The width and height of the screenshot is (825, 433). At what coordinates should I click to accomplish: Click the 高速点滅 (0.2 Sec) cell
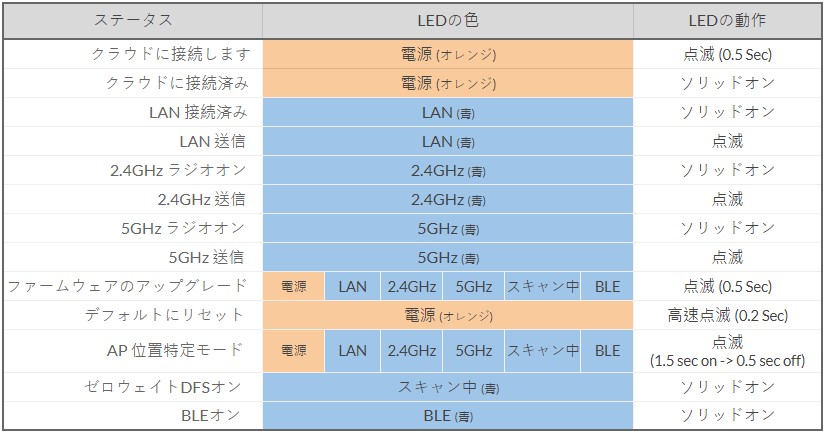(727, 316)
